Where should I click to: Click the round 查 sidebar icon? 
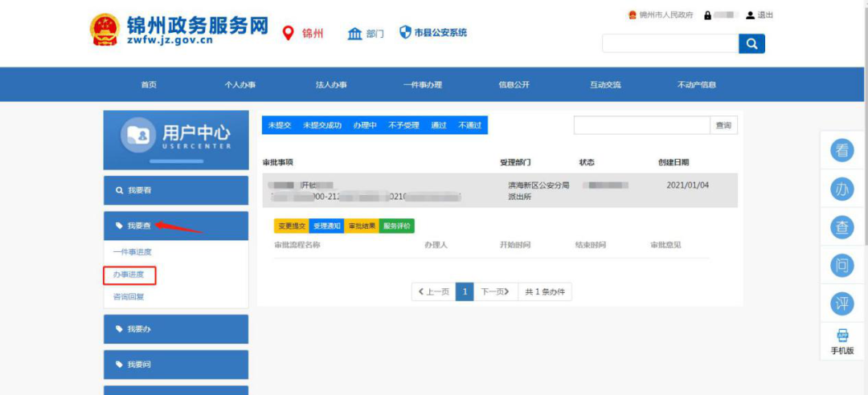tap(841, 228)
